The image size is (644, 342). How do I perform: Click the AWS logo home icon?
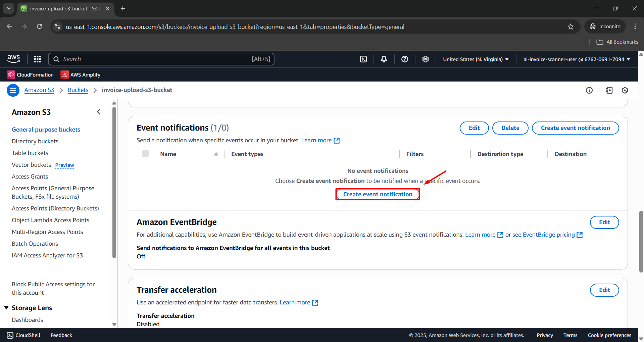(x=14, y=59)
